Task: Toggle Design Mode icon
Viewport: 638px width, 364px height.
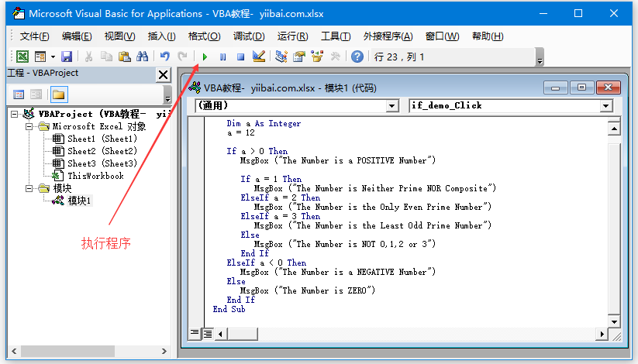Action: pos(259,57)
